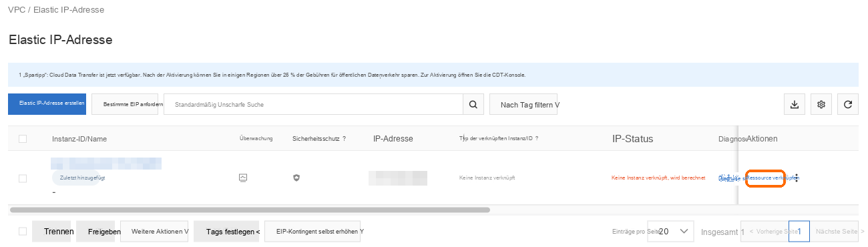Refresh the Elastic IP list
The height and width of the screenshot is (247, 868).
point(848,104)
